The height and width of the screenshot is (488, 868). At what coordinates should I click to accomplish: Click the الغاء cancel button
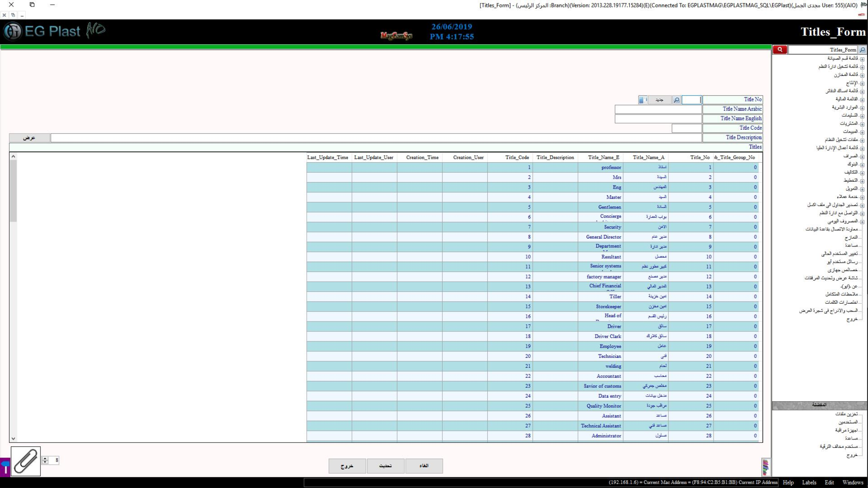pos(424,466)
